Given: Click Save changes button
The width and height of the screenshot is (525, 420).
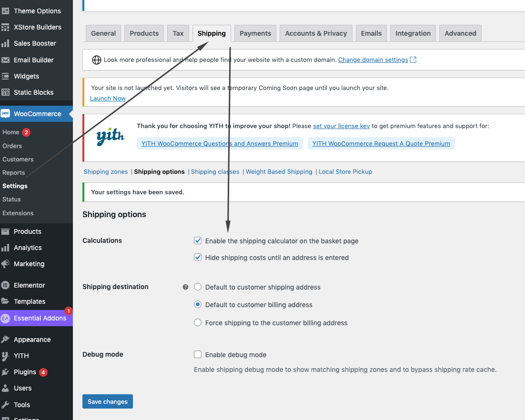Looking at the screenshot, I should coord(108,401).
